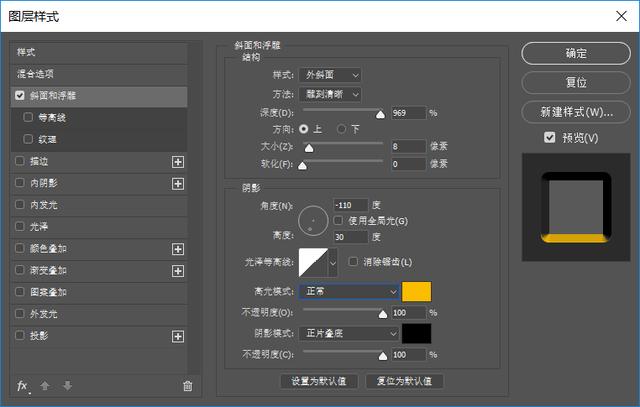
Task: Open the 光泽等高线 picker arrow
Action: tap(333, 262)
